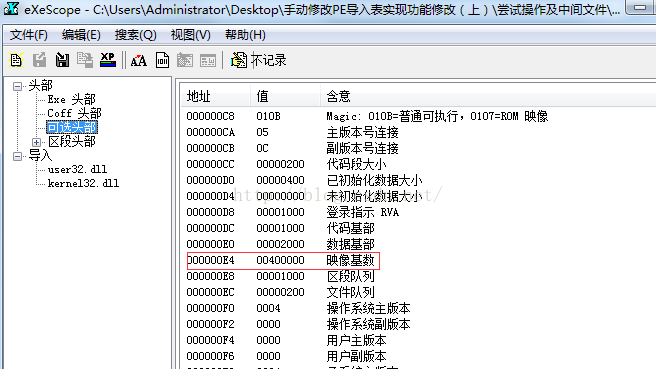Screen dimensions: 656x369
Task: Select row 操作系统副版本
Action: point(418,324)
